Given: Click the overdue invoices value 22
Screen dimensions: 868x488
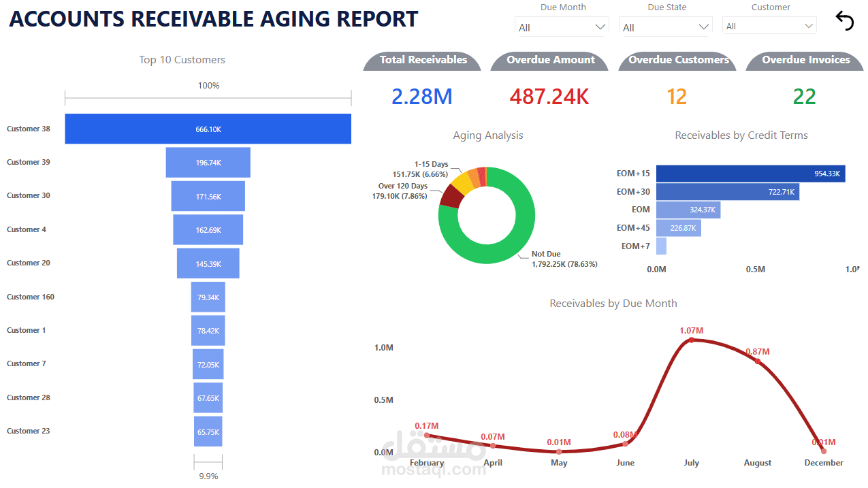Looking at the screenshot, I should pos(804,97).
